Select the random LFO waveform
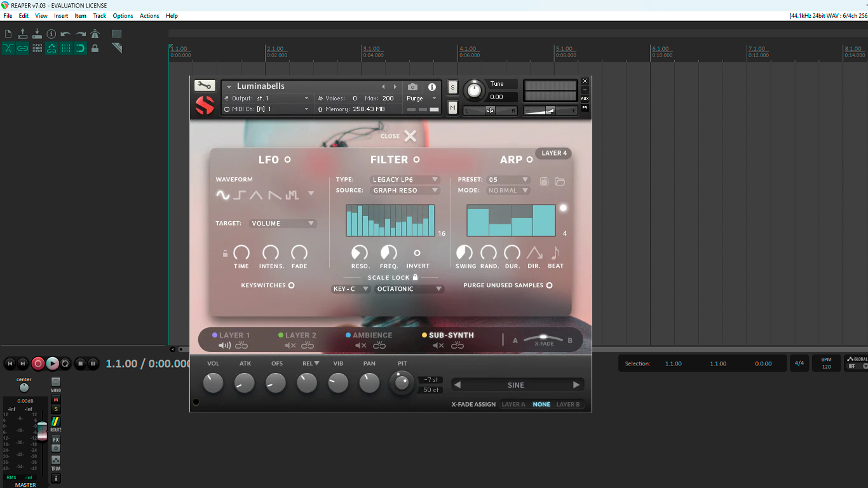This screenshot has height=488, width=868. (x=292, y=195)
